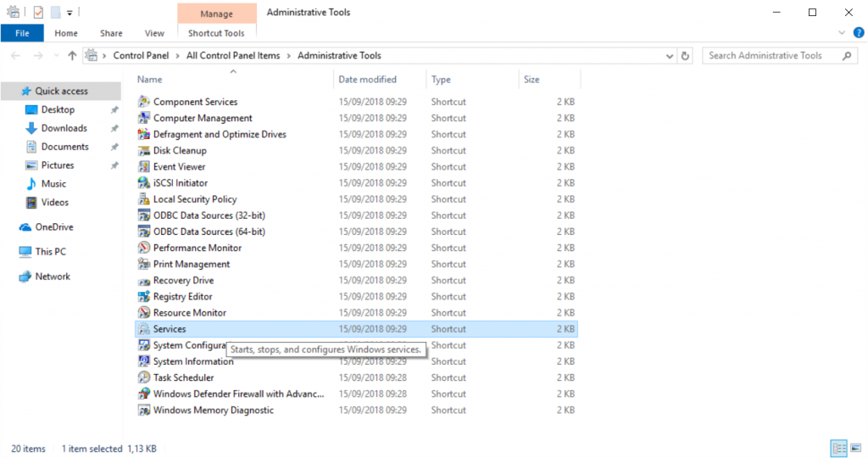Click the "Performance Monitor" file name
This screenshot has width=868, height=458.
(197, 249)
